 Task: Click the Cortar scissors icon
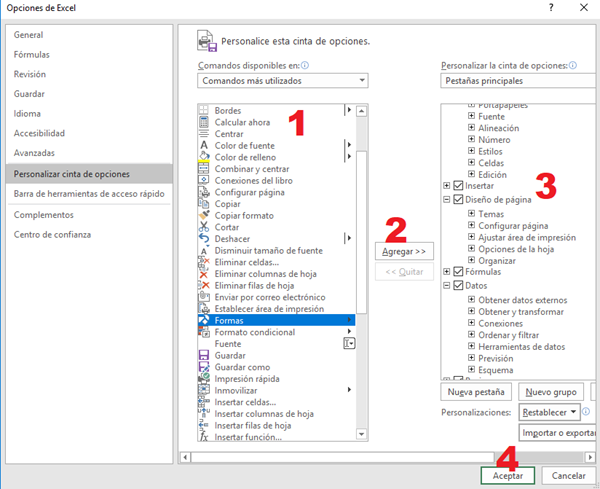click(204, 227)
